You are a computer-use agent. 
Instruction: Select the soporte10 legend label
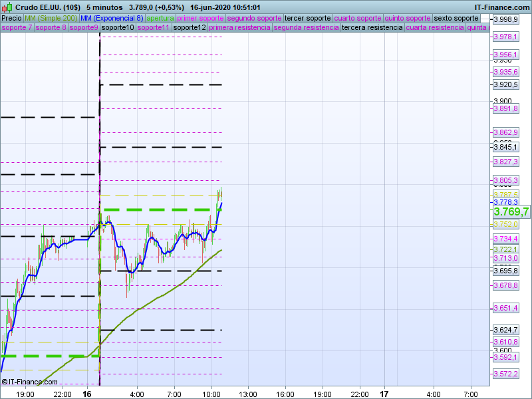coord(118,28)
